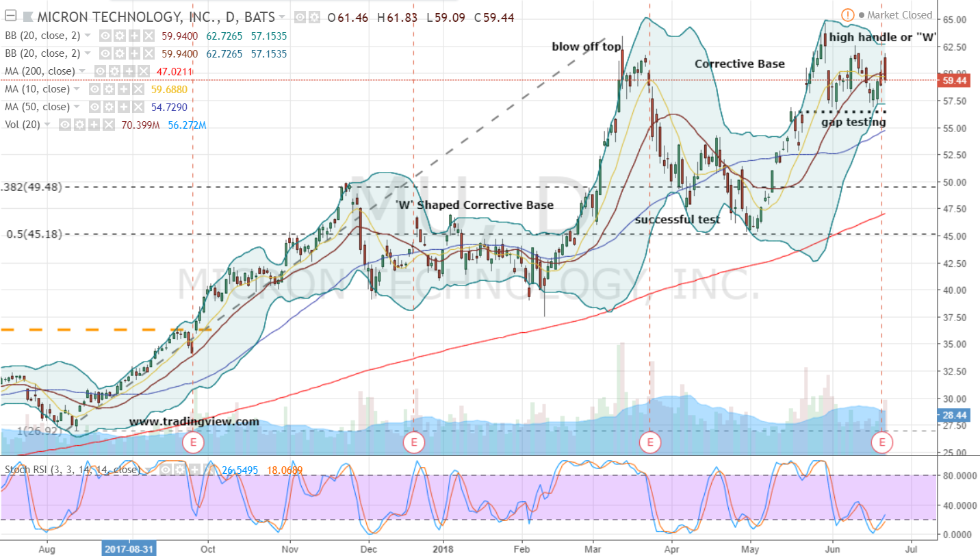980x556 pixels.
Task: Click the flag icon beside Micron Technology title
Action: 29,16
